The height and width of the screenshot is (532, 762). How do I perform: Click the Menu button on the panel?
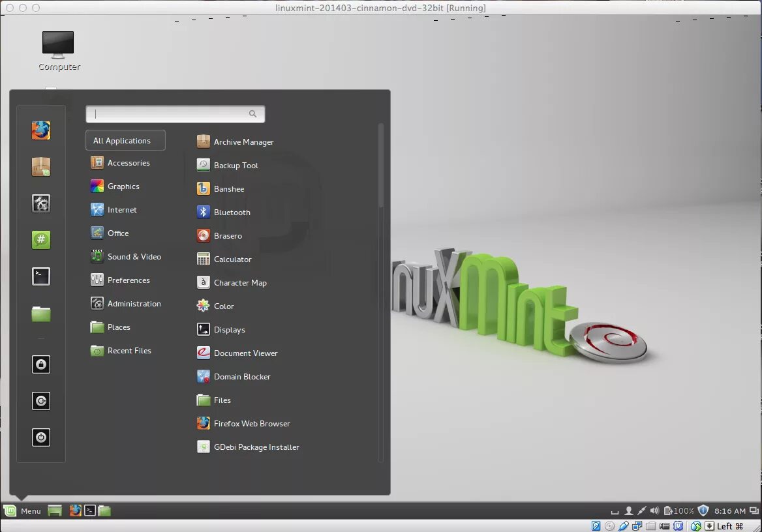[22, 510]
